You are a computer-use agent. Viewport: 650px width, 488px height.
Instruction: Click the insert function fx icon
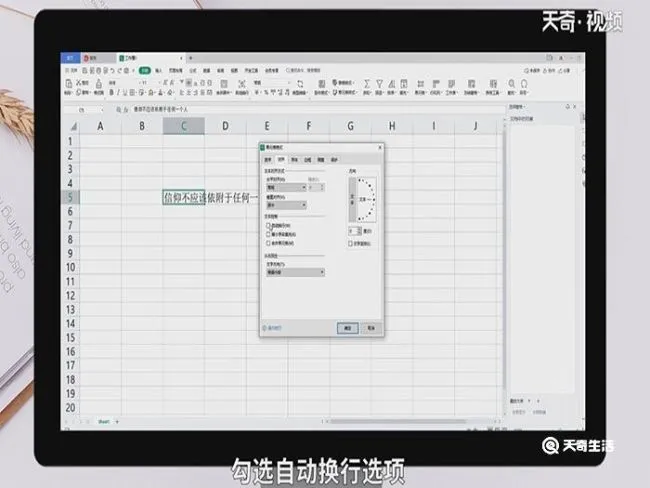125,110
